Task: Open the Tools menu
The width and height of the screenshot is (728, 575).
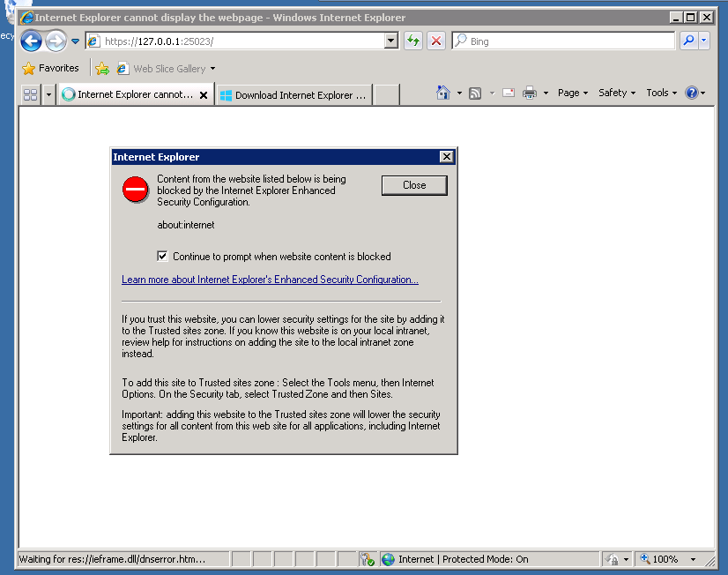Action: [x=662, y=93]
